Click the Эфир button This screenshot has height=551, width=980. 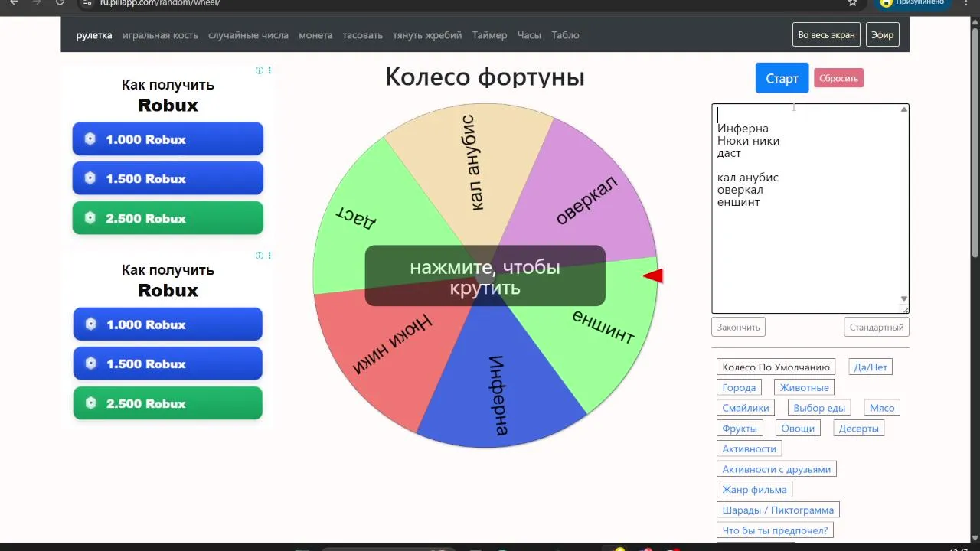(x=882, y=35)
